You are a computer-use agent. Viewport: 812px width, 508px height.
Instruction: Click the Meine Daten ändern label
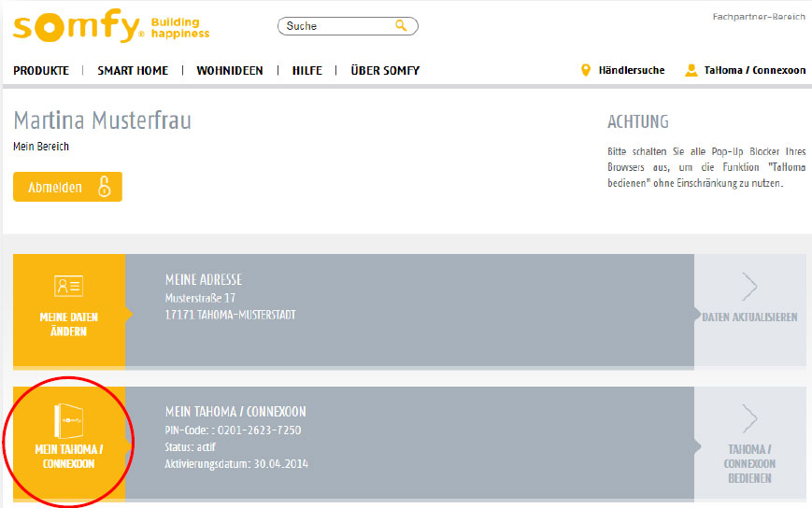(69, 324)
